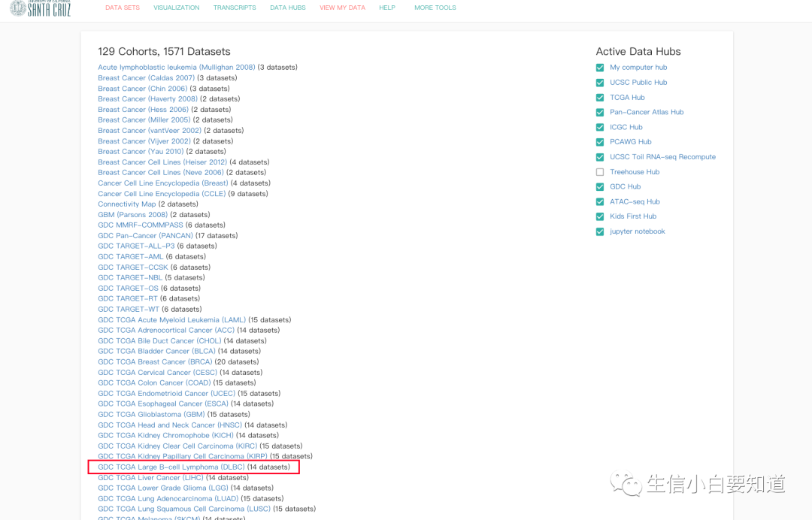Open the Treehouse Hub link

tap(635, 172)
